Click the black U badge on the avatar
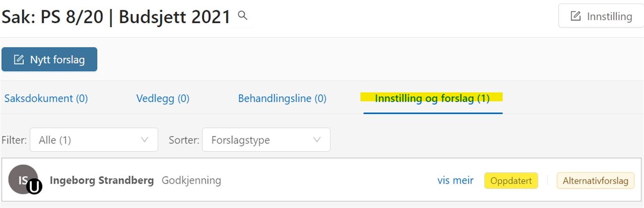 coord(34,187)
